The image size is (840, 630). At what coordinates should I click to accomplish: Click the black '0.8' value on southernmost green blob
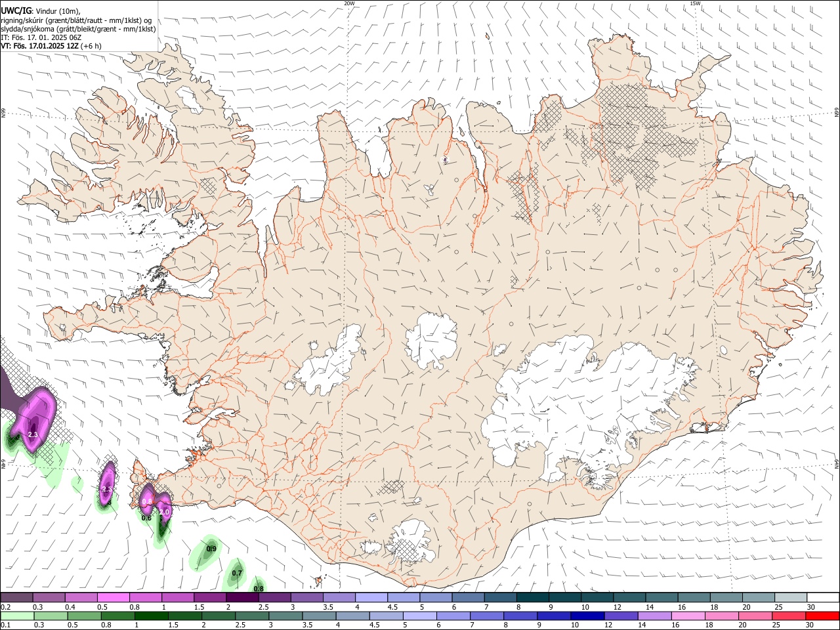(259, 589)
